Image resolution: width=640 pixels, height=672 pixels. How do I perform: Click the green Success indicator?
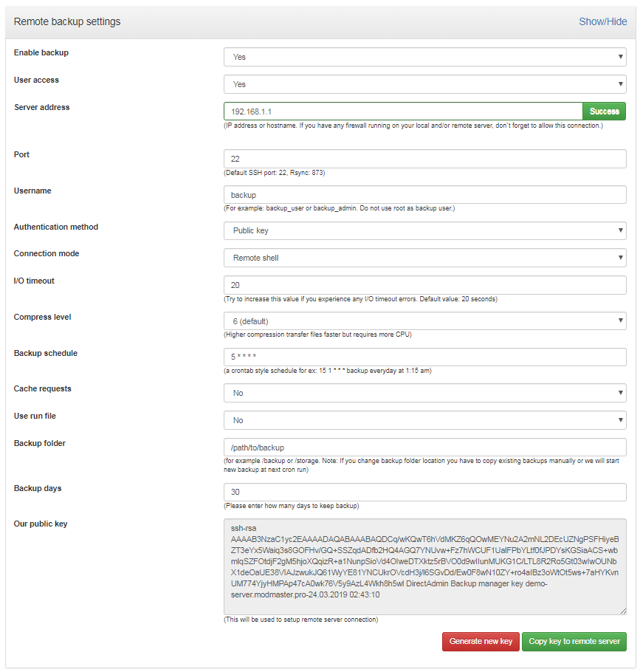point(604,110)
